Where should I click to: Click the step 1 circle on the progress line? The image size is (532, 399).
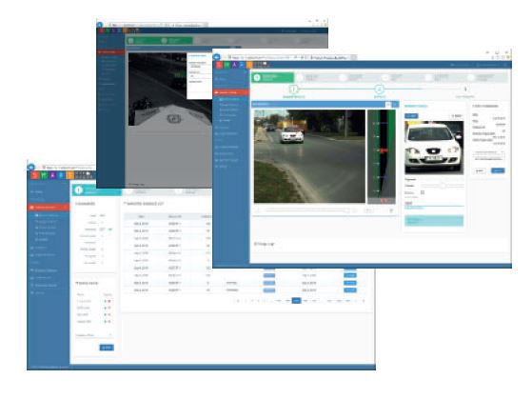(x=293, y=90)
